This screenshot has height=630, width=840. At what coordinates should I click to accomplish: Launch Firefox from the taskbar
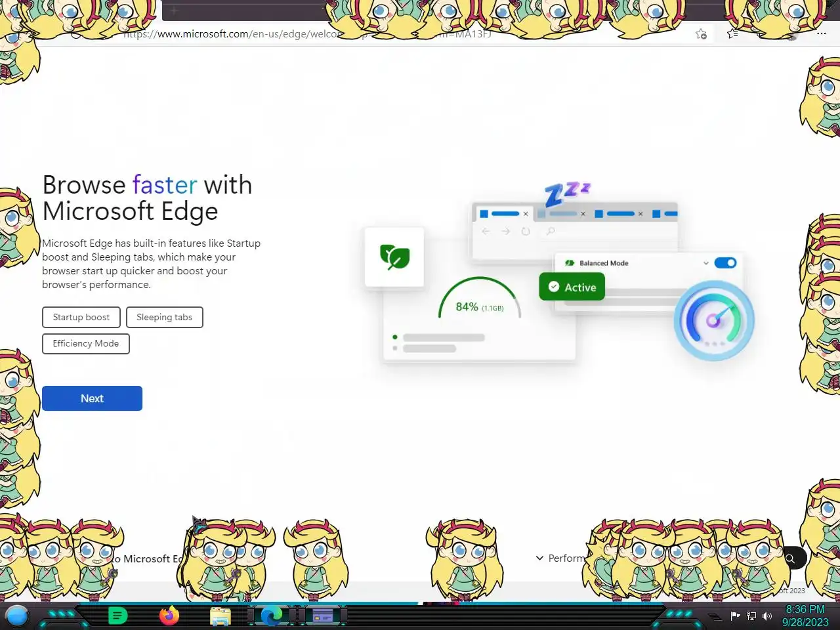(169, 616)
